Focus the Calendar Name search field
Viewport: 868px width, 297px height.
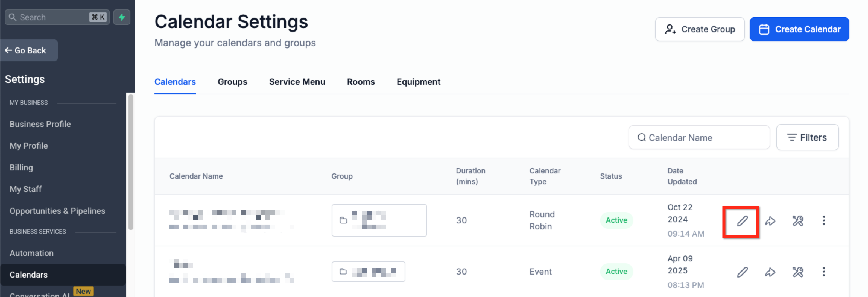[x=699, y=137]
